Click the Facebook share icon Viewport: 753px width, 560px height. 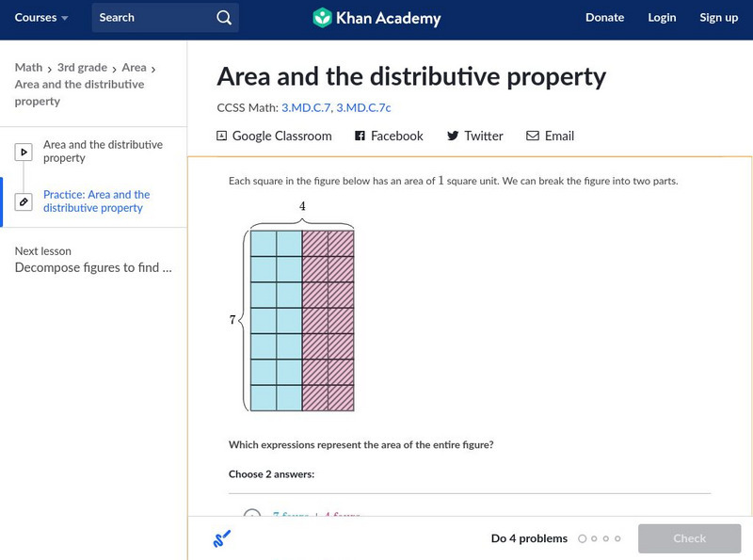click(360, 136)
